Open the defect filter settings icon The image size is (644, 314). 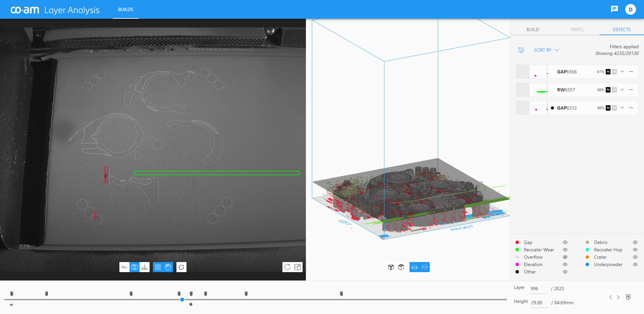coord(521,50)
